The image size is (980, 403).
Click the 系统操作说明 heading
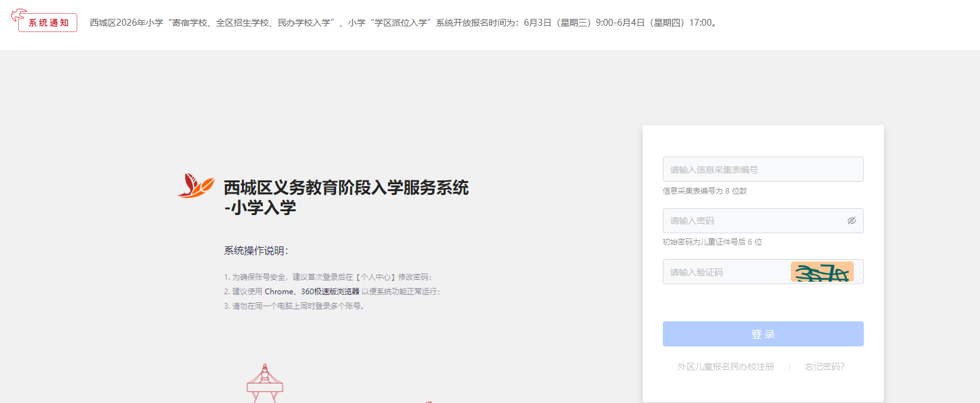[x=256, y=251]
